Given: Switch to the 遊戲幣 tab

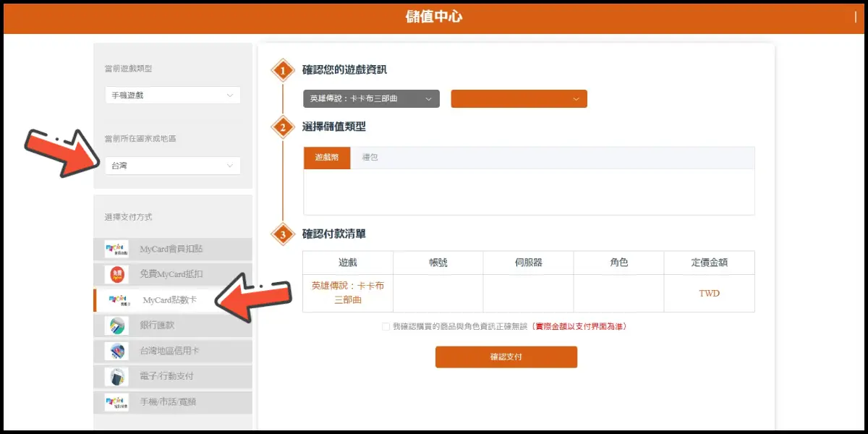Looking at the screenshot, I should 327,158.
